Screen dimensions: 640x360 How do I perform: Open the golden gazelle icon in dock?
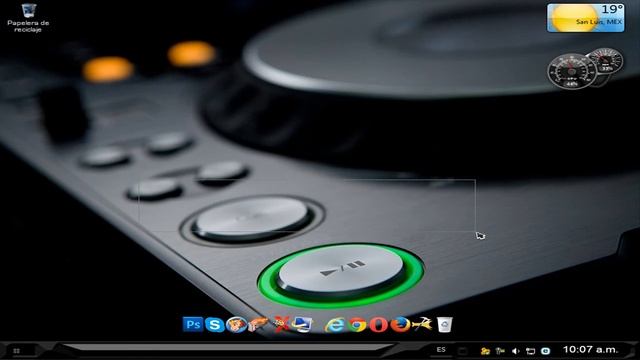422,324
